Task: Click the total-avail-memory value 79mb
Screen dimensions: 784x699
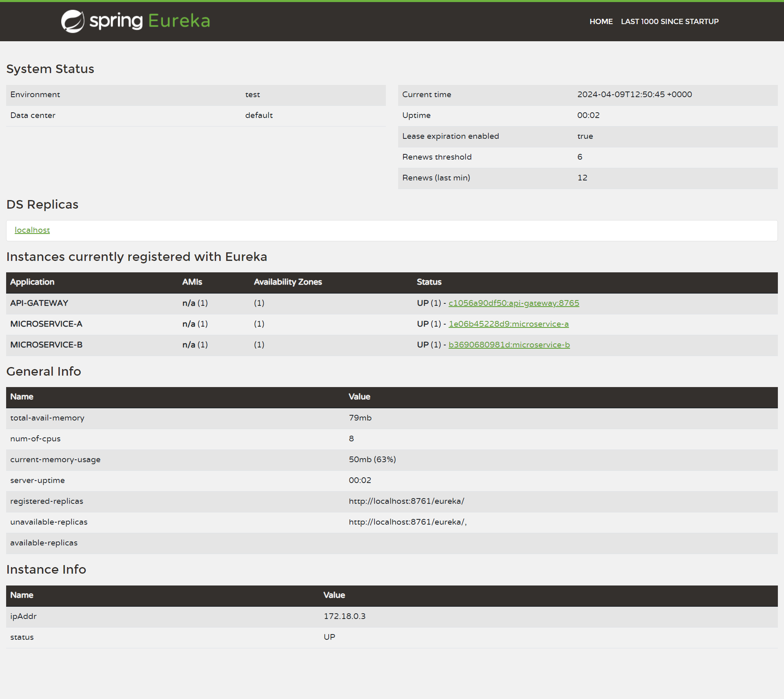Action: coord(360,418)
